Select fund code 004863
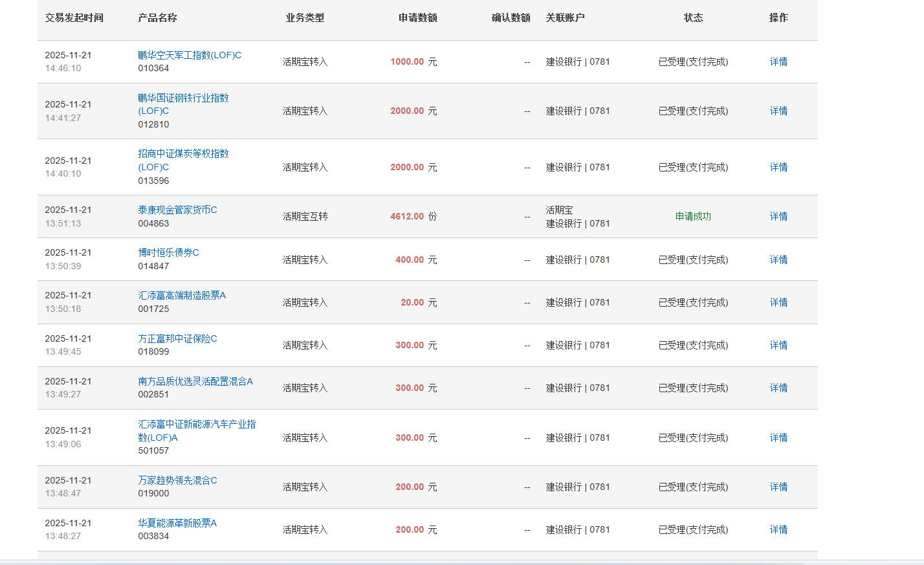924x565 pixels. point(153,223)
